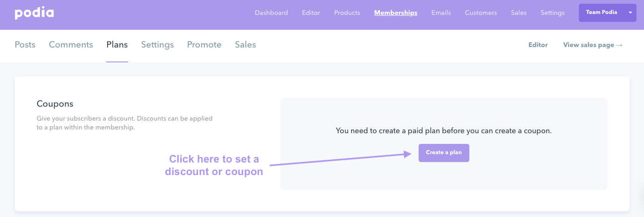644x217 pixels.
Task: Select Memberships in the top navigation
Action: [x=396, y=13]
